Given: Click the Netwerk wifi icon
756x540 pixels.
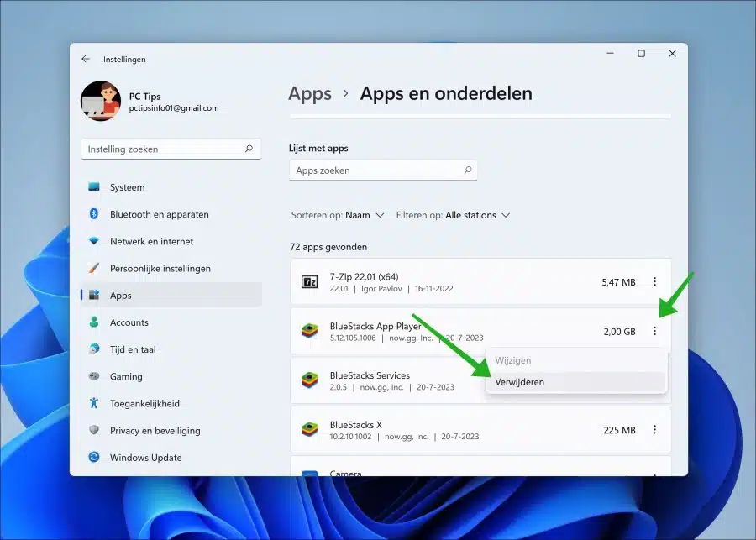Looking at the screenshot, I should (94, 241).
